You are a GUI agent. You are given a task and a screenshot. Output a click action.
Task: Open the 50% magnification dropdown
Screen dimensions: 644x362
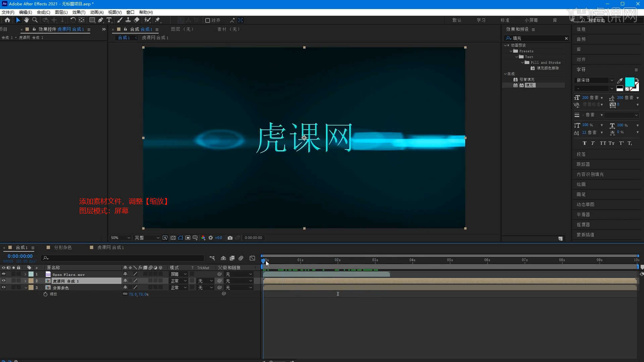click(x=120, y=238)
